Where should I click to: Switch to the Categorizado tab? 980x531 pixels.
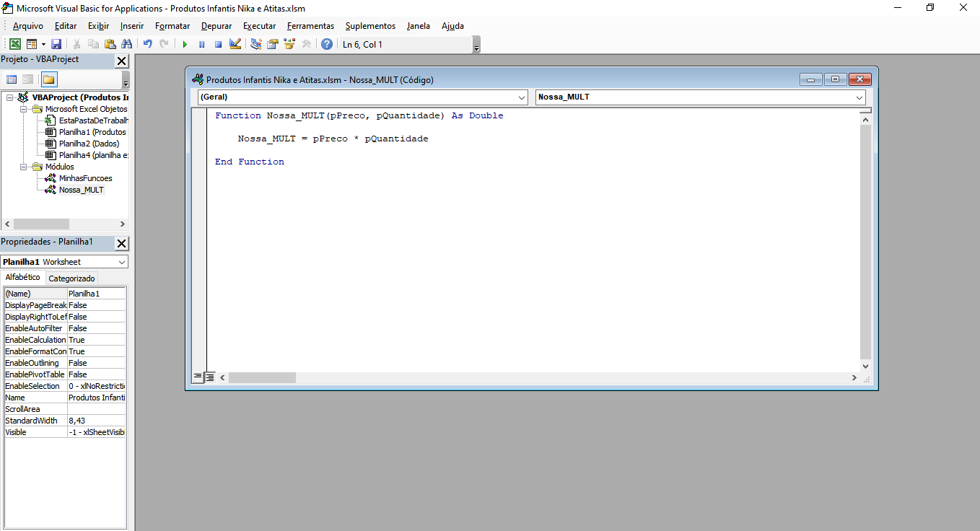[71, 278]
